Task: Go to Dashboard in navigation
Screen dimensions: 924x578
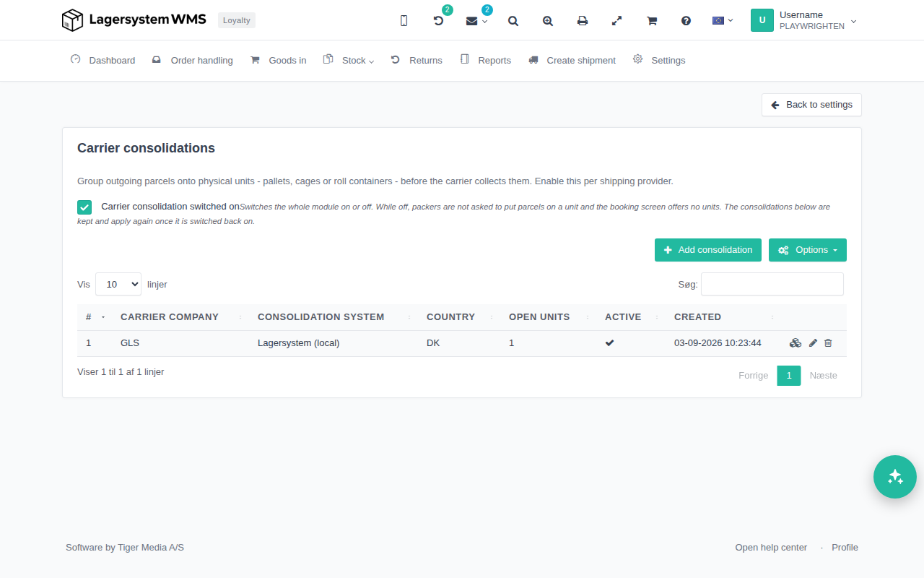Action: click(103, 60)
